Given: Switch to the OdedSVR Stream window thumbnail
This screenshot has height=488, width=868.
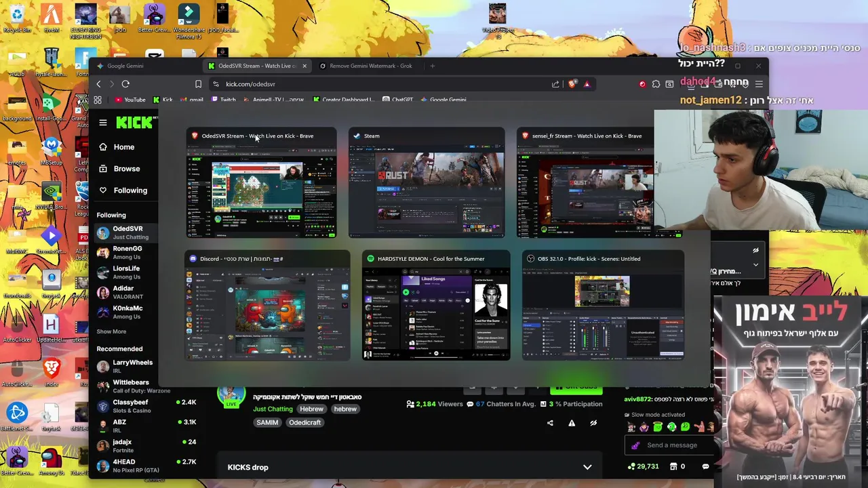Looking at the screenshot, I should click(261, 182).
